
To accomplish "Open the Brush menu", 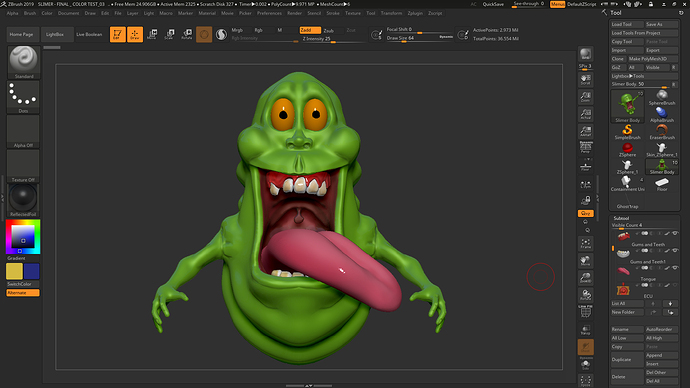I will (30, 13).
